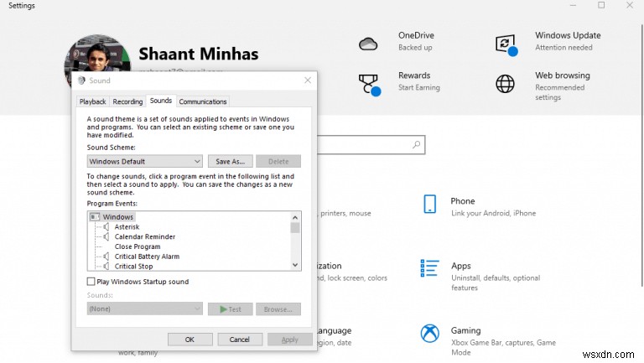The width and height of the screenshot is (644, 363).
Task: Click the Settings window vertical scrollbar
Action: click(642, 156)
